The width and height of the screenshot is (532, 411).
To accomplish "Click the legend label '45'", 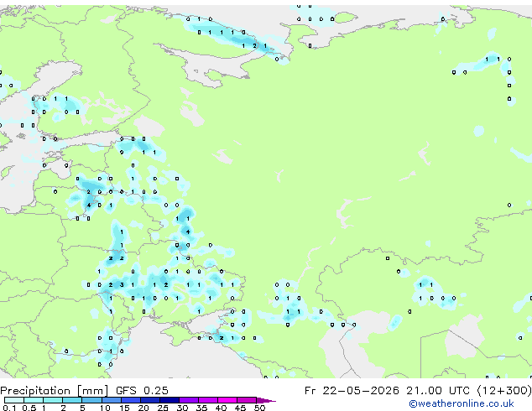I will [x=240, y=408].
